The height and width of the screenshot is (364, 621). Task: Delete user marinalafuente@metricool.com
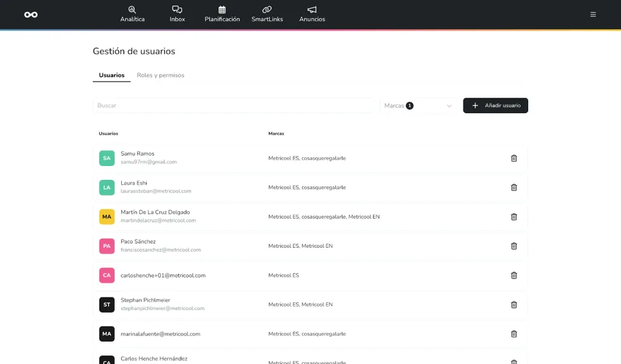pos(514,334)
